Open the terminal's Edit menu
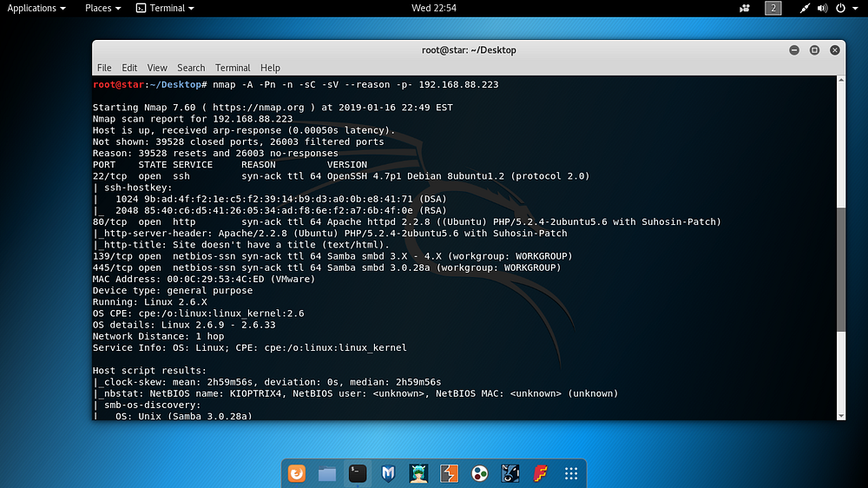 tap(129, 68)
